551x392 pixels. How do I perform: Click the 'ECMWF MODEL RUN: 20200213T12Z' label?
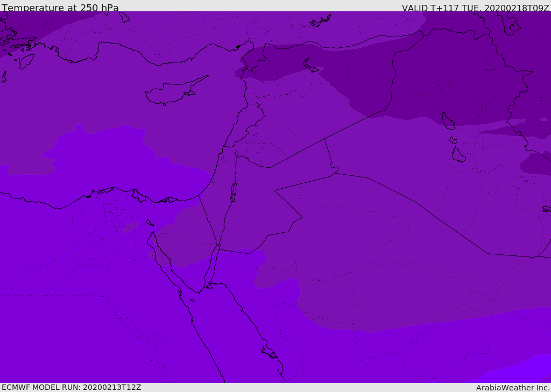pos(72,387)
